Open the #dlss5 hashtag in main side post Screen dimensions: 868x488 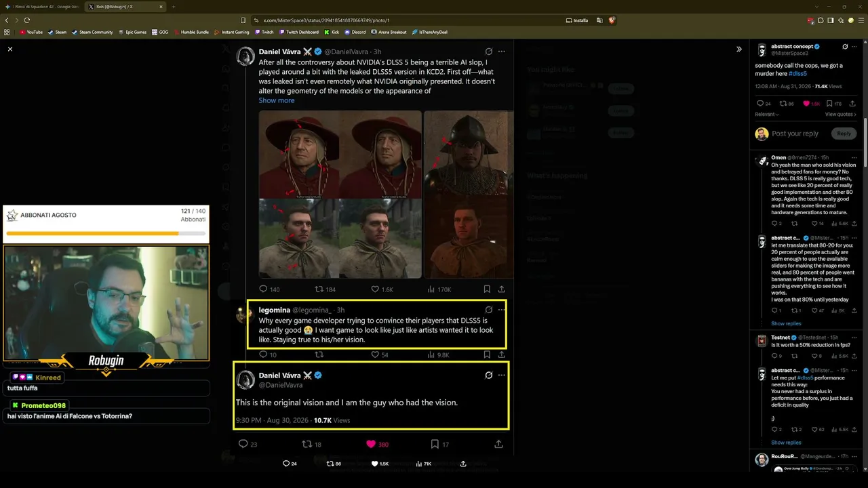(797, 73)
